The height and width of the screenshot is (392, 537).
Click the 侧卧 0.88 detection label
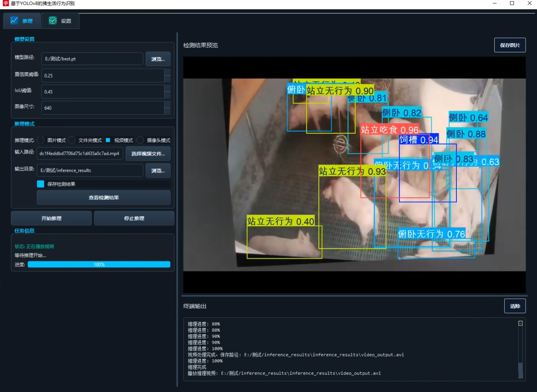point(466,134)
